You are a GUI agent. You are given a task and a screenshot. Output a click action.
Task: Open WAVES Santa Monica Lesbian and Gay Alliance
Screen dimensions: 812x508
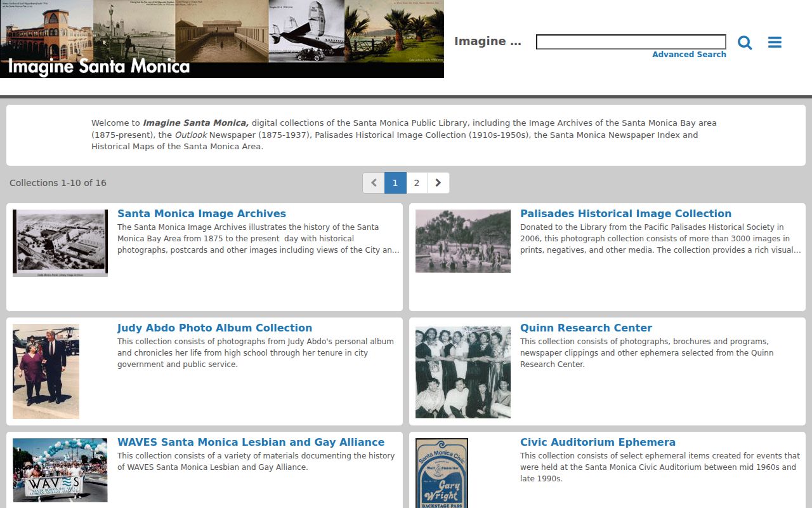[x=251, y=442]
